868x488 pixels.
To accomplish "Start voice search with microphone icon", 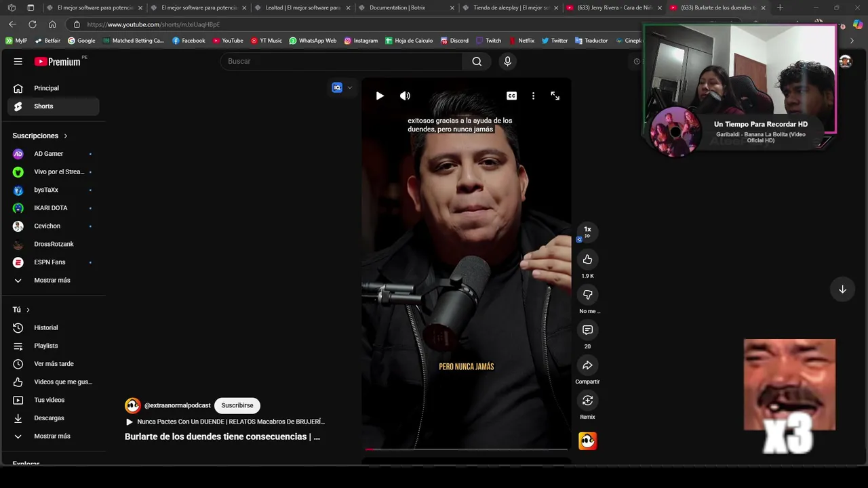I will [507, 62].
